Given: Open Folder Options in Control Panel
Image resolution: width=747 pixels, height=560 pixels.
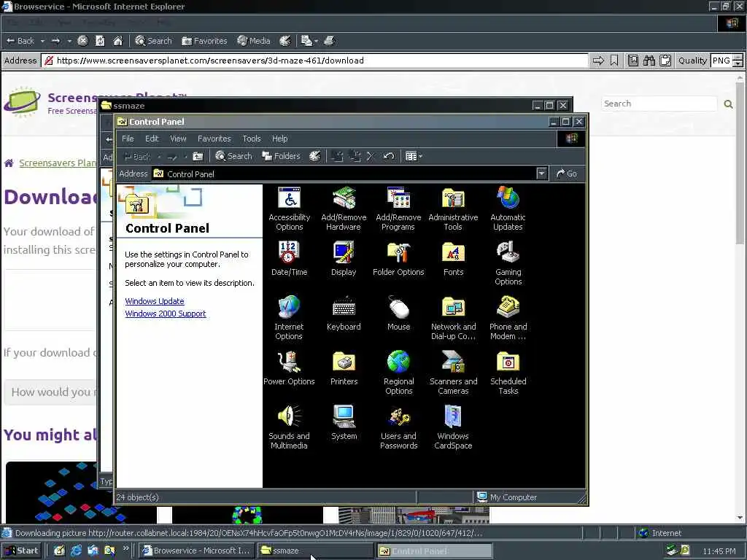Looking at the screenshot, I should click(x=398, y=259).
